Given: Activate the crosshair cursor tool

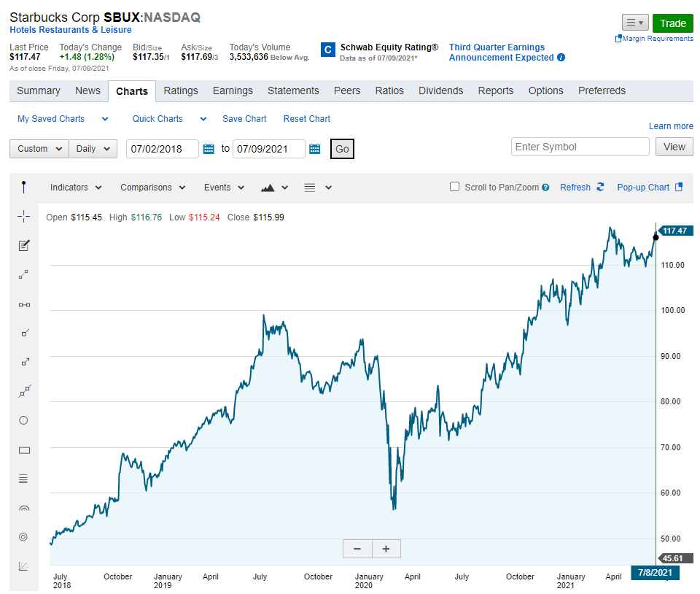Looking at the screenshot, I should pyautogui.click(x=23, y=217).
